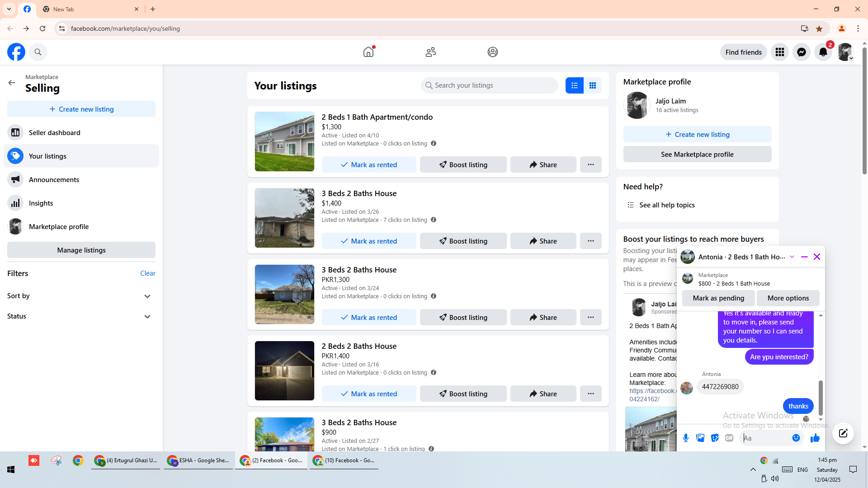Open Insights in sidebar
The image size is (868, 488).
[x=81, y=203]
